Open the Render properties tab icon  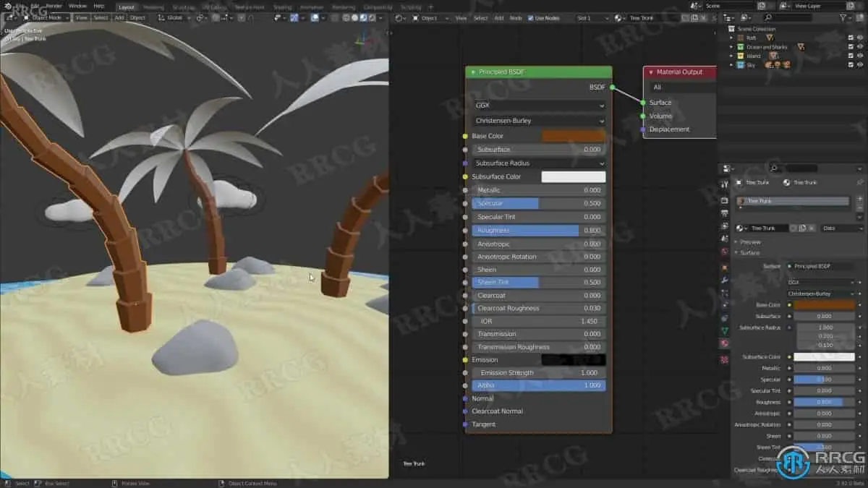(x=725, y=200)
